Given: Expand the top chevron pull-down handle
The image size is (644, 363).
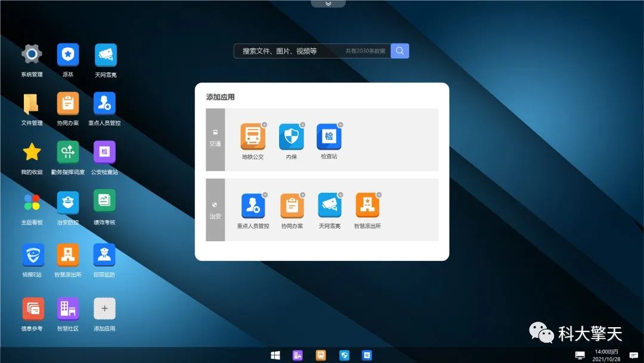Looking at the screenshot, I should 328,4.
